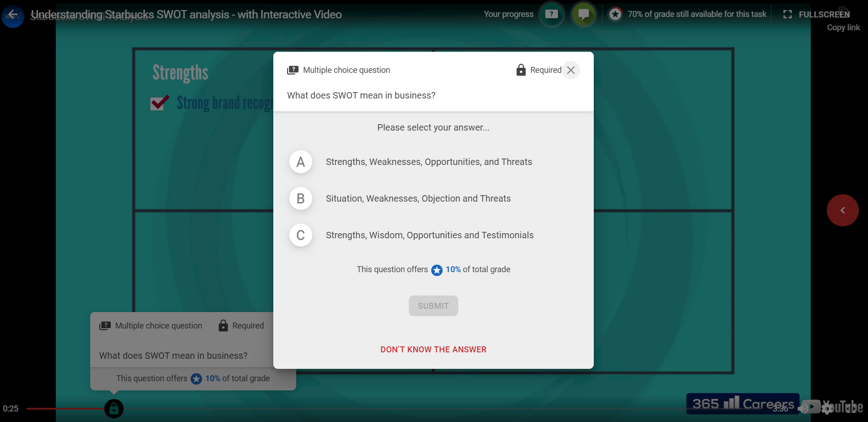Choose 'Strengths, Wisdom, Opportunities and Testimonials'

430,235
